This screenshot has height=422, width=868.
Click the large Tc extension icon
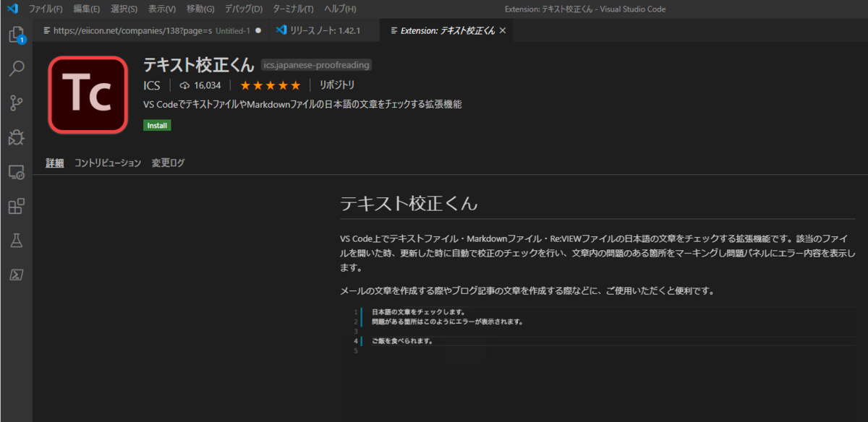pyautogui.click(x=88, y=94)
